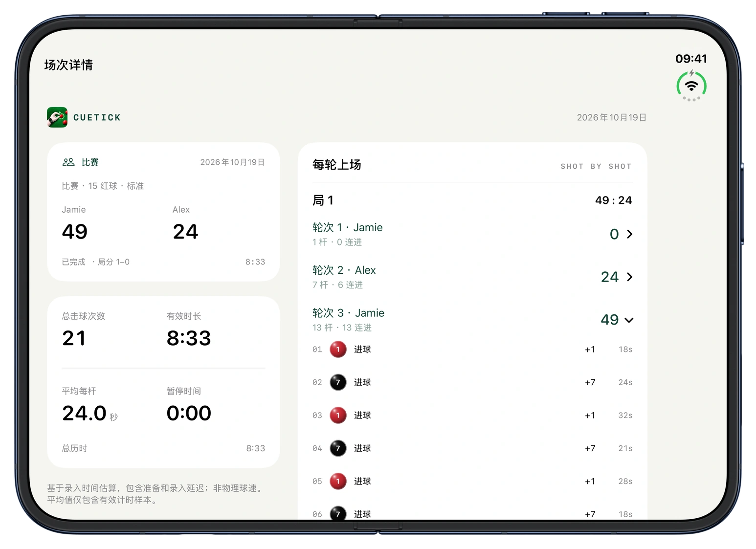The height and width of the screenshot is (549, 756).
Task: Tap the 已完成 · 局分 1–0 status text
Action: point(96,262)
